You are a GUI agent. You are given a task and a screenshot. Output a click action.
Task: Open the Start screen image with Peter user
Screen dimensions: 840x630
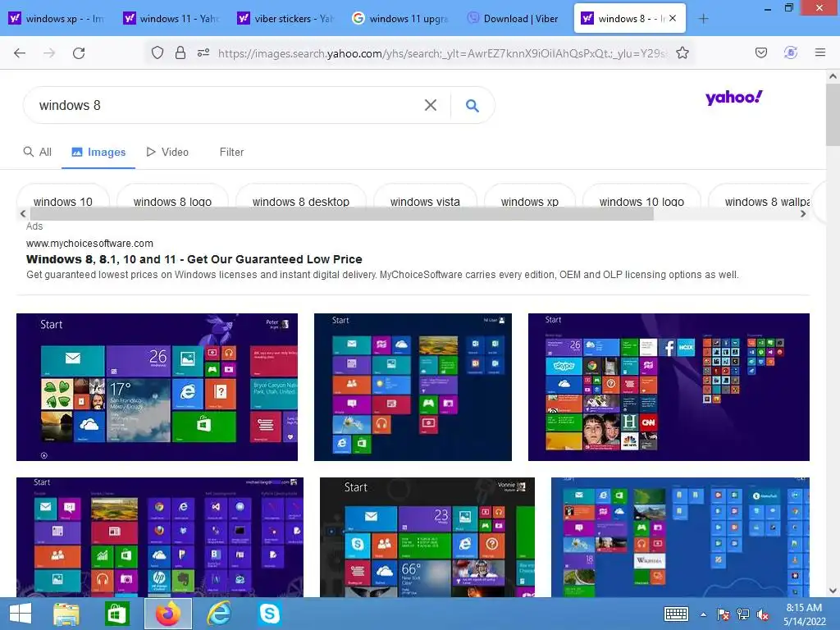click(x=157, y=387)
